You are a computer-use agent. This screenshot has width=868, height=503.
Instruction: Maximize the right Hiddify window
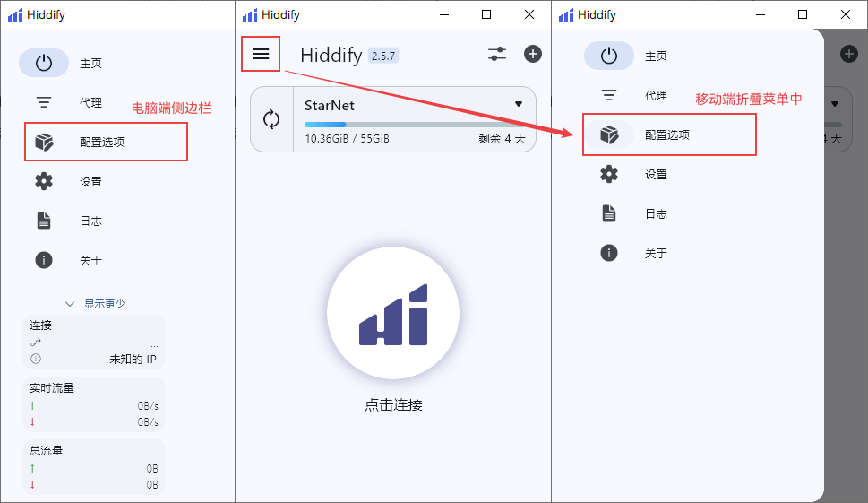coord(802,15)
